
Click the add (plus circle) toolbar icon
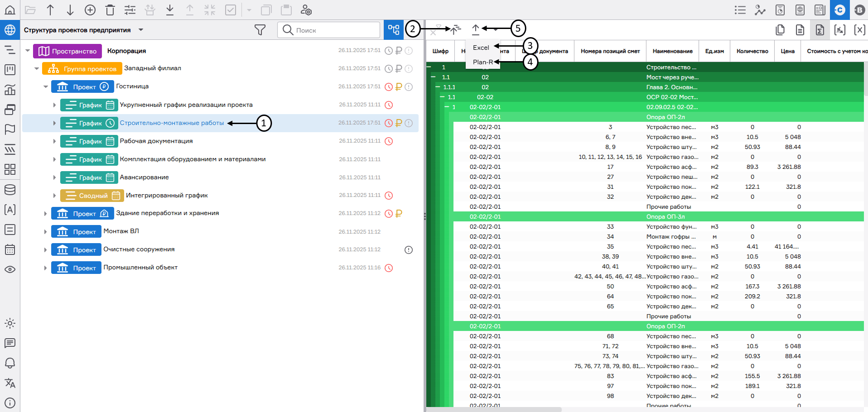(x=90, y=10)
